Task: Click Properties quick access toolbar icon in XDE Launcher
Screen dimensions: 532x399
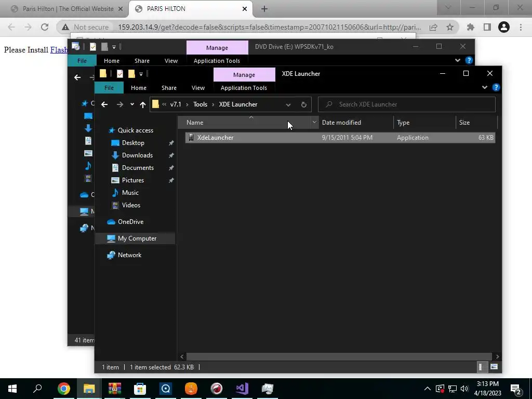Action: 120,74
